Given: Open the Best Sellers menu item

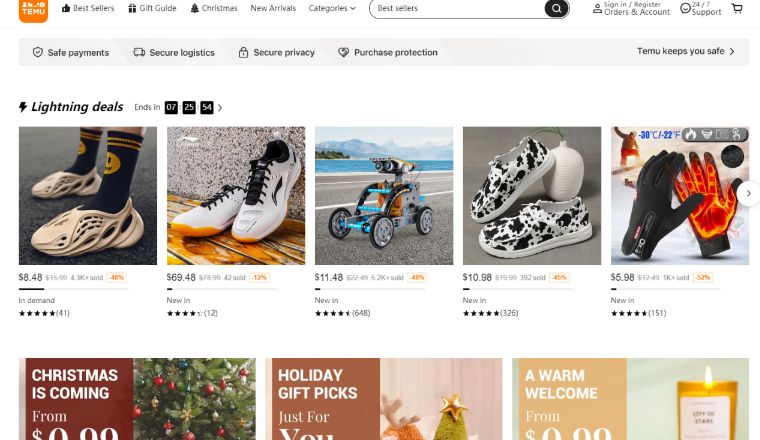Looking at the screenshot, I should pos(88,9).
